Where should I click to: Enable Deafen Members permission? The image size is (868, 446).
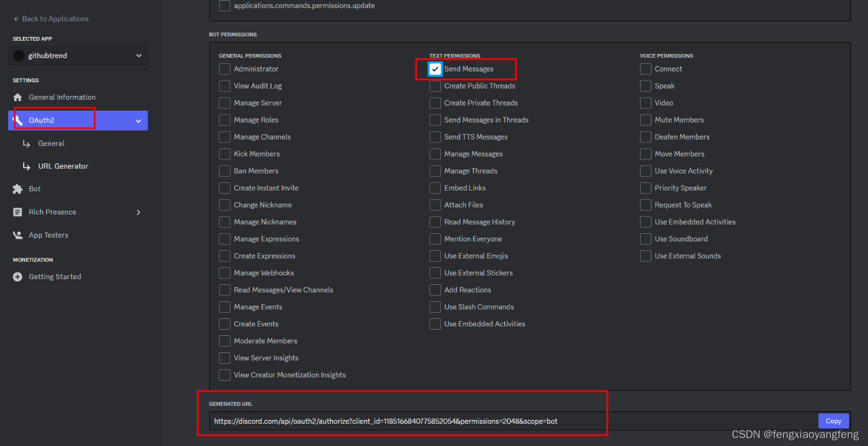click(x=645, y=137)
